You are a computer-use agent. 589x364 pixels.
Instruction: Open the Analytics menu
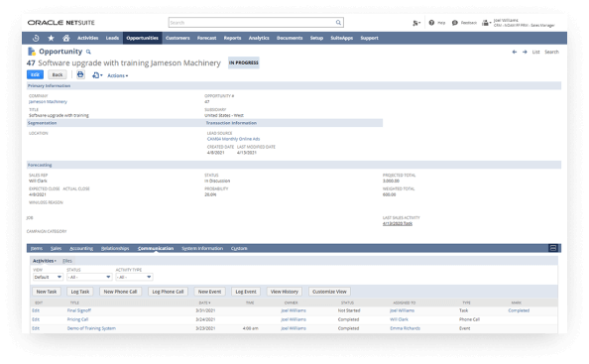tap(259, 38)
